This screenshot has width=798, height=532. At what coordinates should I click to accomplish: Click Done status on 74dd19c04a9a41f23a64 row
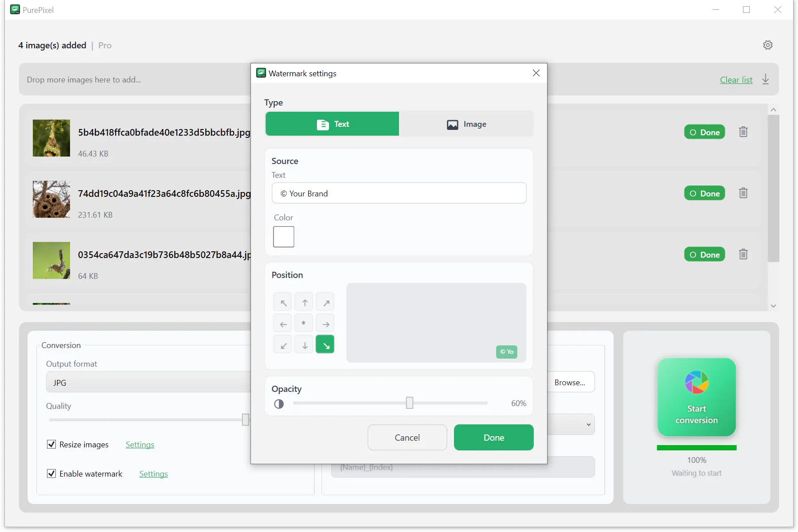(x=704, y=193)
